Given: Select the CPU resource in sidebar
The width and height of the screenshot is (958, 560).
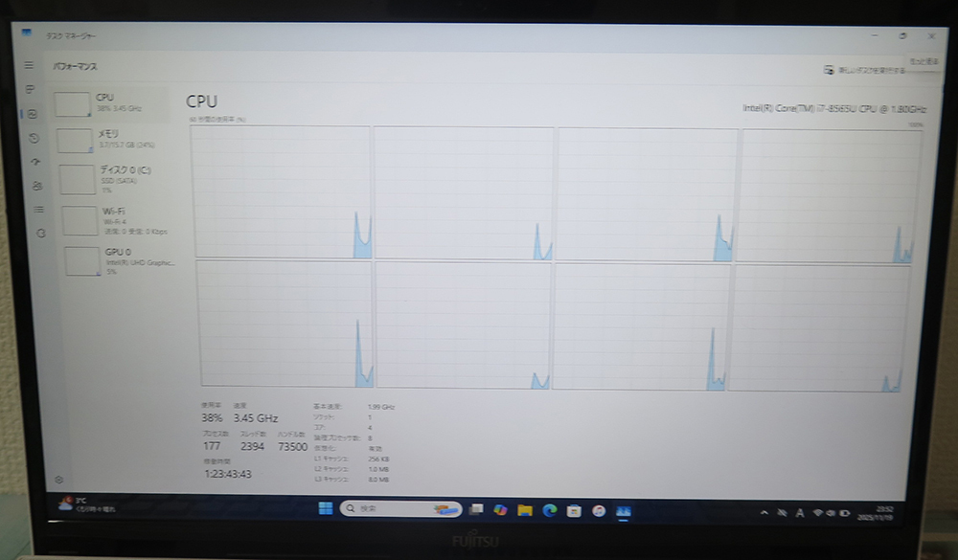Looking at the screenshot, I should (x=110, y=103).
